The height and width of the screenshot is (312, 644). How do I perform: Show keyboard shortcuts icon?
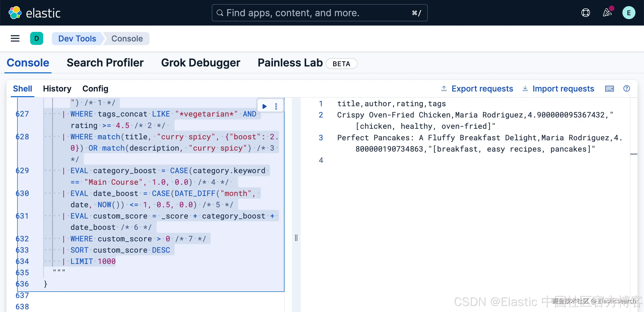click(x=609, y=89)
